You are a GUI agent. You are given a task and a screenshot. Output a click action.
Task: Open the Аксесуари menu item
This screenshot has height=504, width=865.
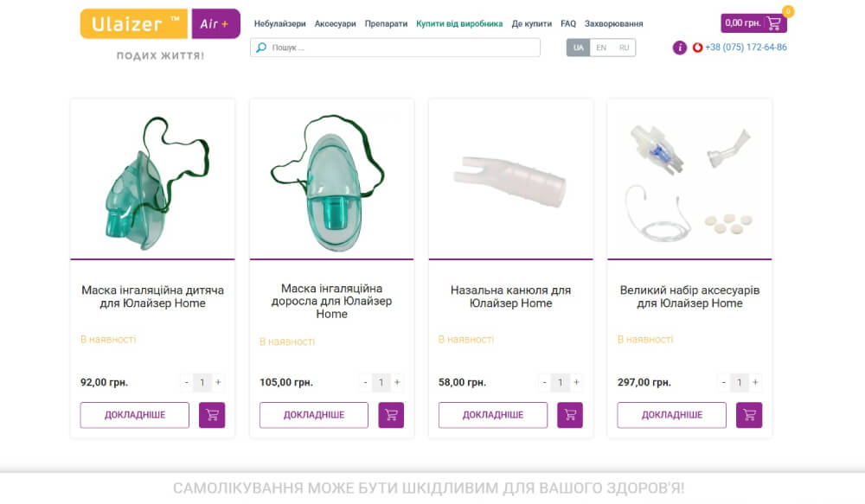coord(335,24)
